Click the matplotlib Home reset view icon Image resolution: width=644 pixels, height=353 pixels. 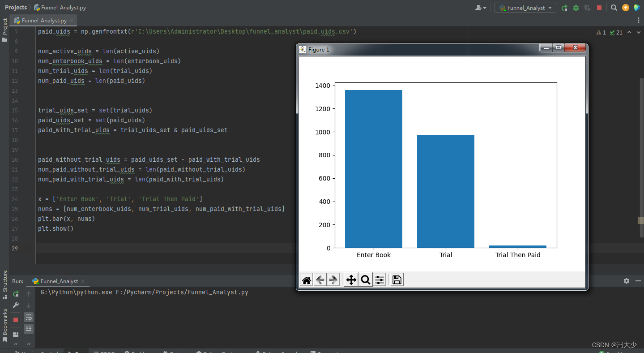(x=307, y=280)
